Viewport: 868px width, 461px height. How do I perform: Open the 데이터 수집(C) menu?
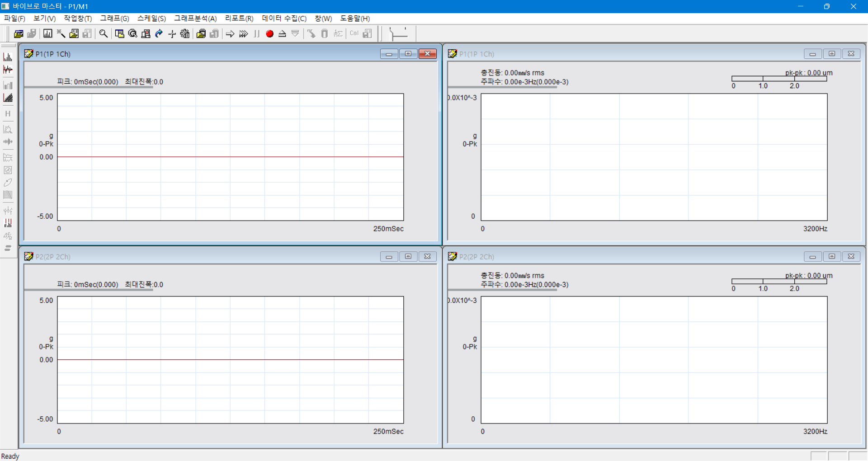click(284, 19)
